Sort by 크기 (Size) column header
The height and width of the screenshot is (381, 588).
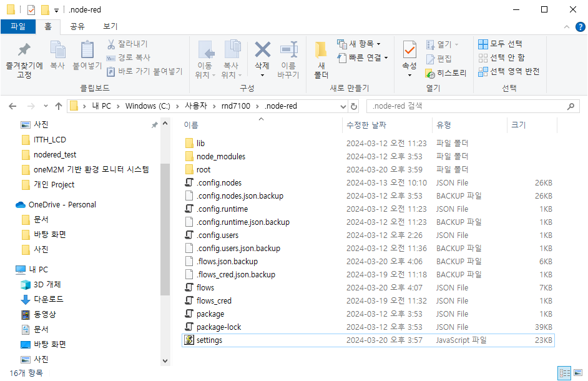click(x=519, y=125)
